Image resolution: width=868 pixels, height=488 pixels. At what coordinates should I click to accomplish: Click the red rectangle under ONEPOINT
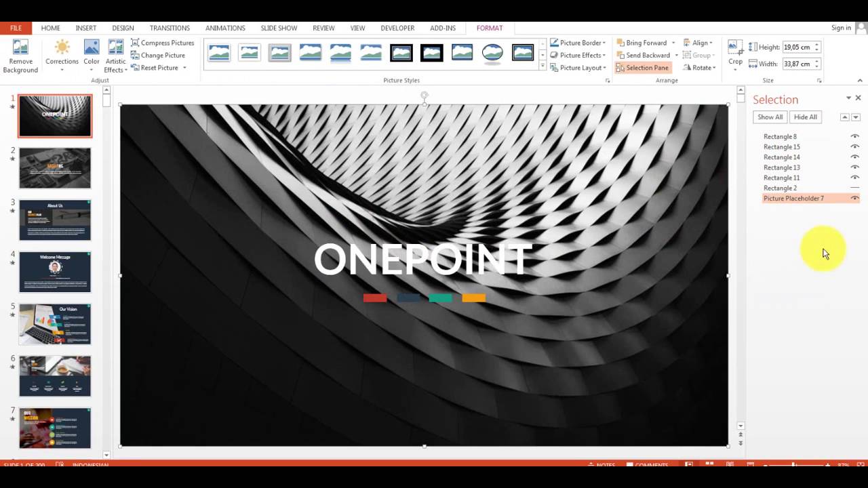pos(375,298)
